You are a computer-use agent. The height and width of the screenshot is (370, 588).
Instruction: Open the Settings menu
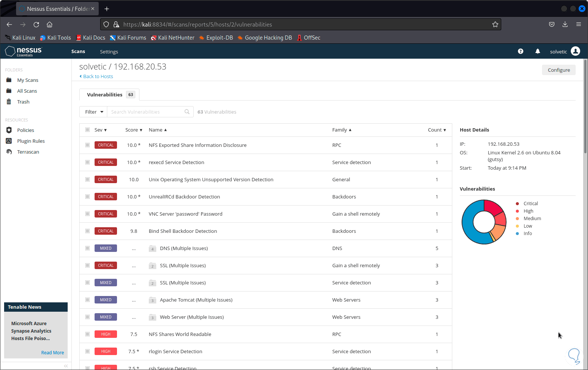point(109,52)
